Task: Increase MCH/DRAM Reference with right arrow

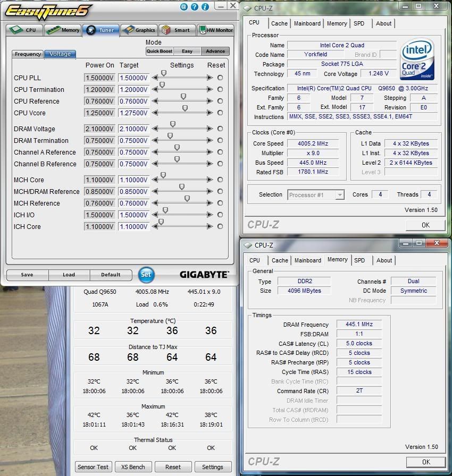Action: [210, 191]
